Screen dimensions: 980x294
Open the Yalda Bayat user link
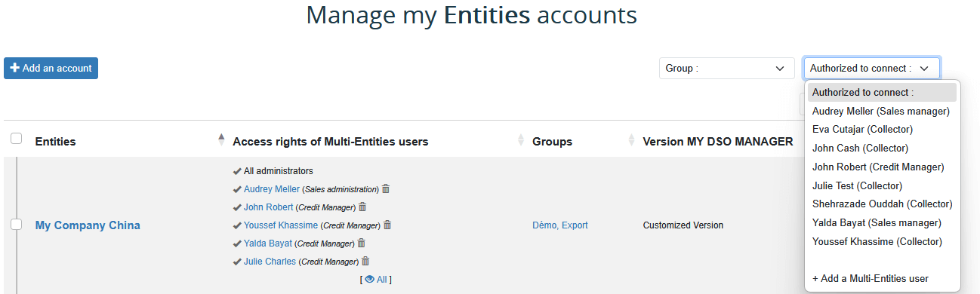[268, 243]
